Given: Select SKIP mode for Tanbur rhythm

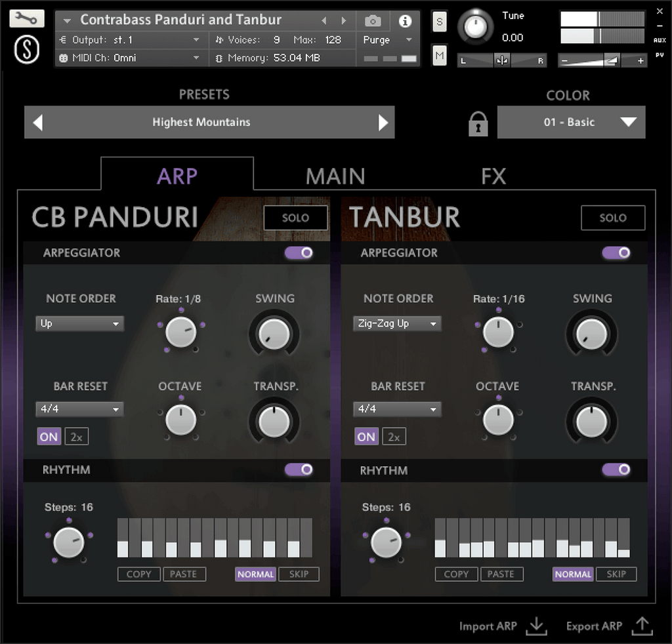Looking at the screenshot, I should [x=616, y=574].
